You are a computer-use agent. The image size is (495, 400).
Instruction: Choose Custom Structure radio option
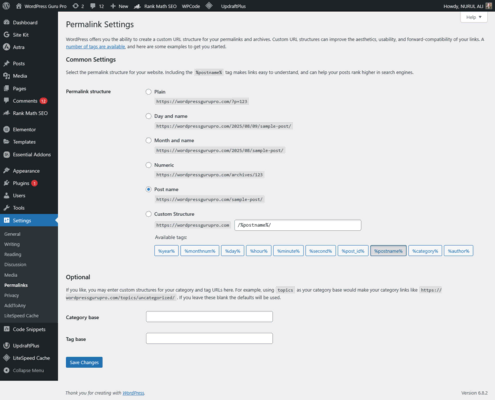148,214
